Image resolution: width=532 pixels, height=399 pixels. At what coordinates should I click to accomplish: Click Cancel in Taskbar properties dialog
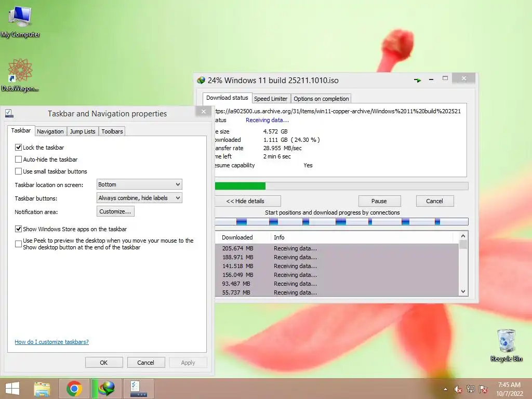[x=146, y=362]
